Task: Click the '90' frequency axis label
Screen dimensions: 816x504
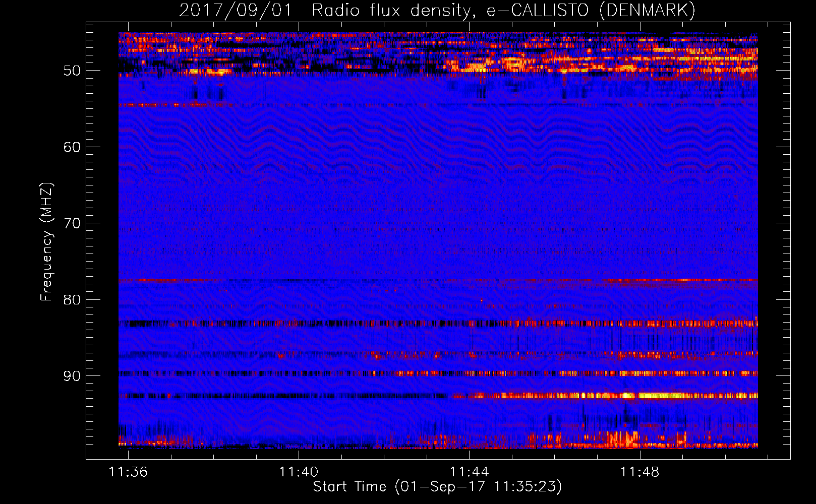Action: point(72,376)
